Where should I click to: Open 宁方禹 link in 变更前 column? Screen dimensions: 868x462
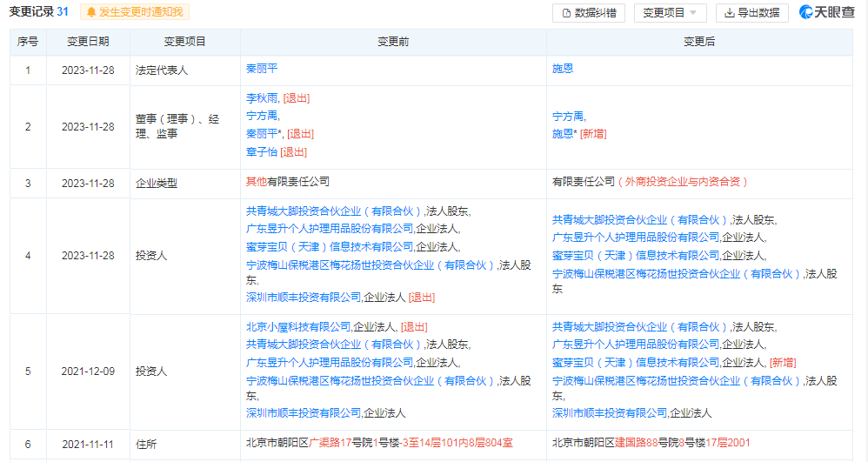(x=262, y=116)
